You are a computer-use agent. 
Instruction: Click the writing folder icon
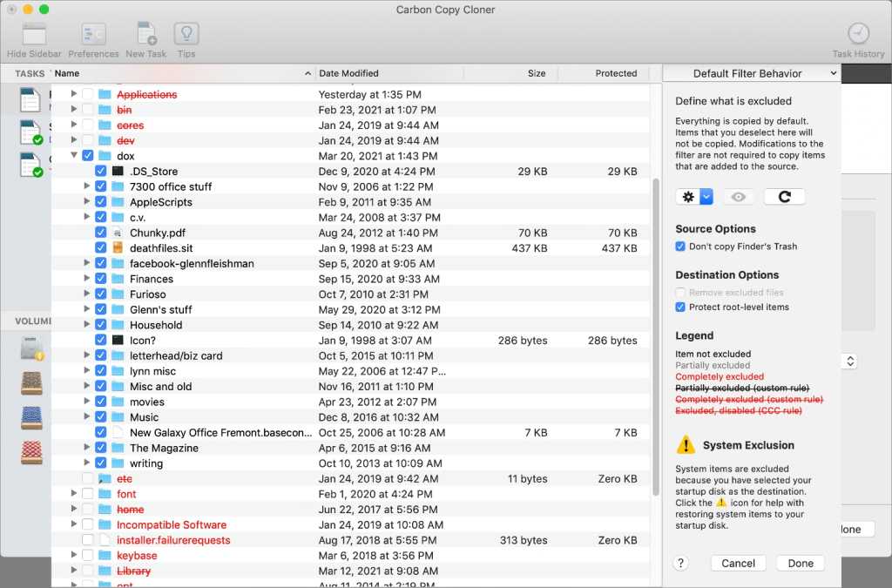click(x=118, y=463)
